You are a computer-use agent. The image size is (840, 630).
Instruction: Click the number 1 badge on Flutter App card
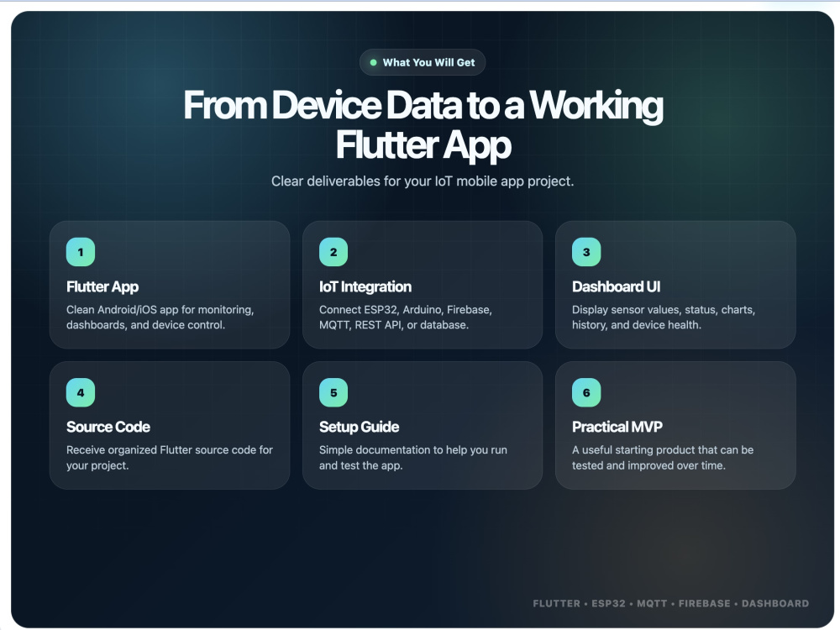pyautogui.click(x=81, y=252)
